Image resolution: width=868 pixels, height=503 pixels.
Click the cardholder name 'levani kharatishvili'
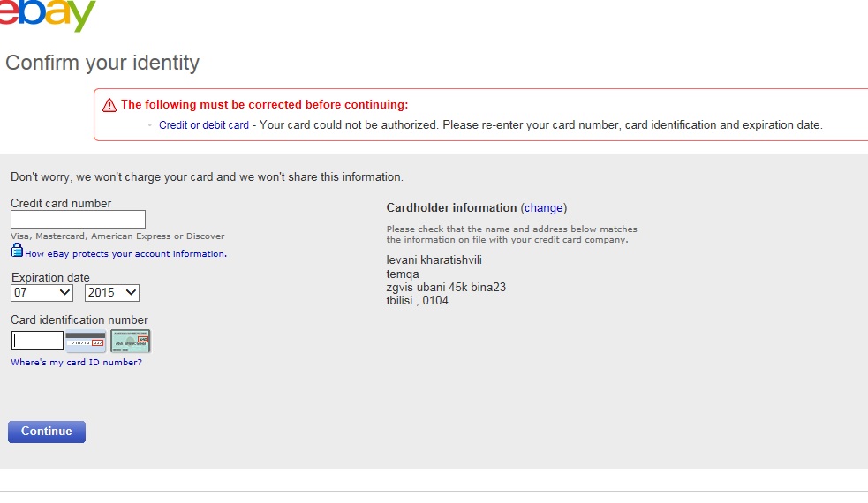[x=434, y=260]
